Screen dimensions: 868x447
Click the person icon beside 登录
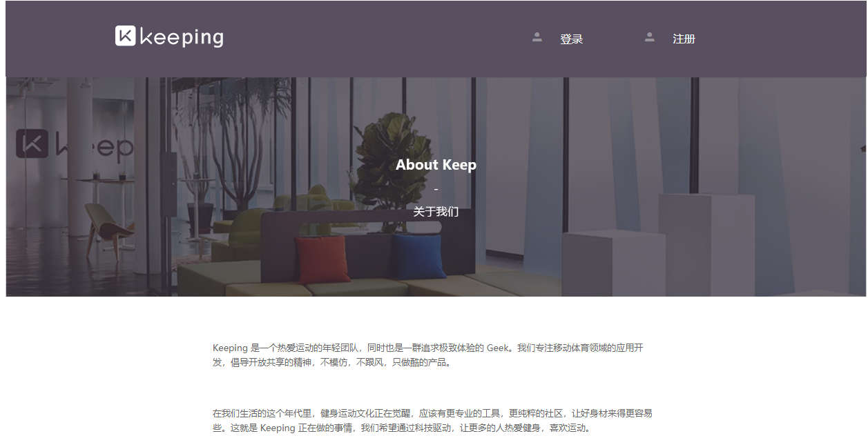[x=537, y=37]
